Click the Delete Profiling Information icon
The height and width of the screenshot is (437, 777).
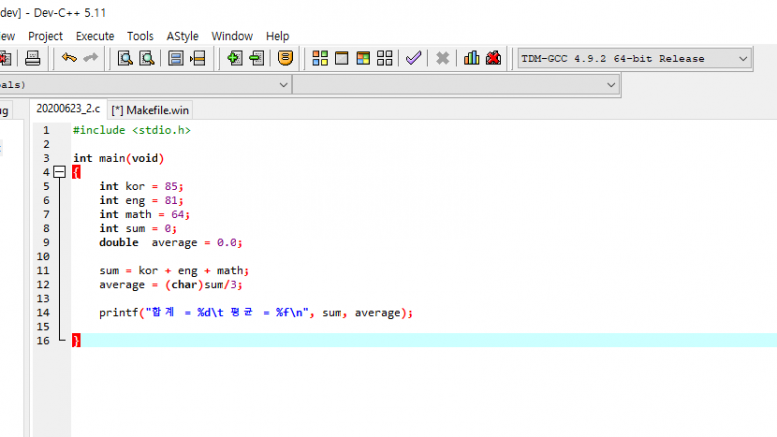(x=494, y=58)
